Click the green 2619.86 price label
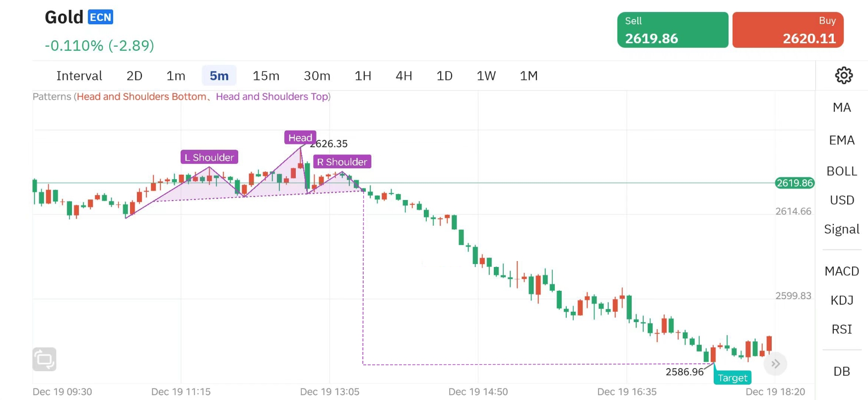Screen dimensions: 868x400 [x=795, y=183]
